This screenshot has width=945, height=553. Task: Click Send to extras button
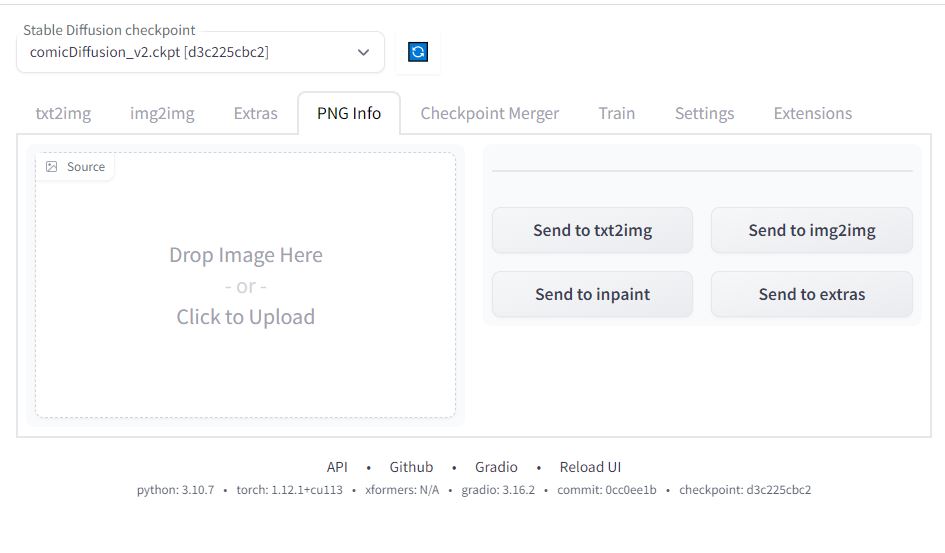tap(812, 294)
